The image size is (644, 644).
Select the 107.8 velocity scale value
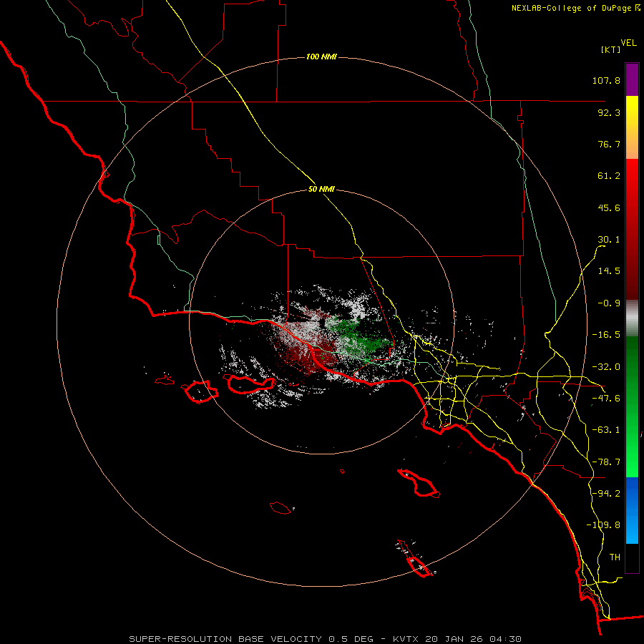(x=606, y=80)
